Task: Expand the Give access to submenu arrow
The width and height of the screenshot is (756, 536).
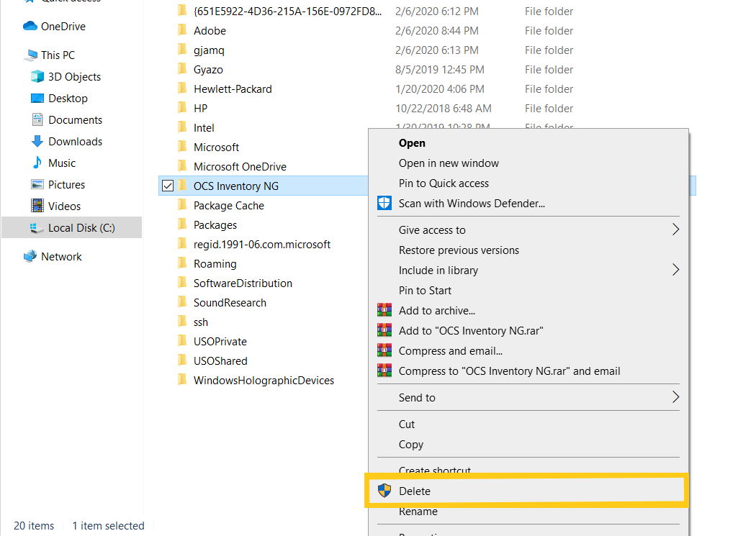Action: 675,230
